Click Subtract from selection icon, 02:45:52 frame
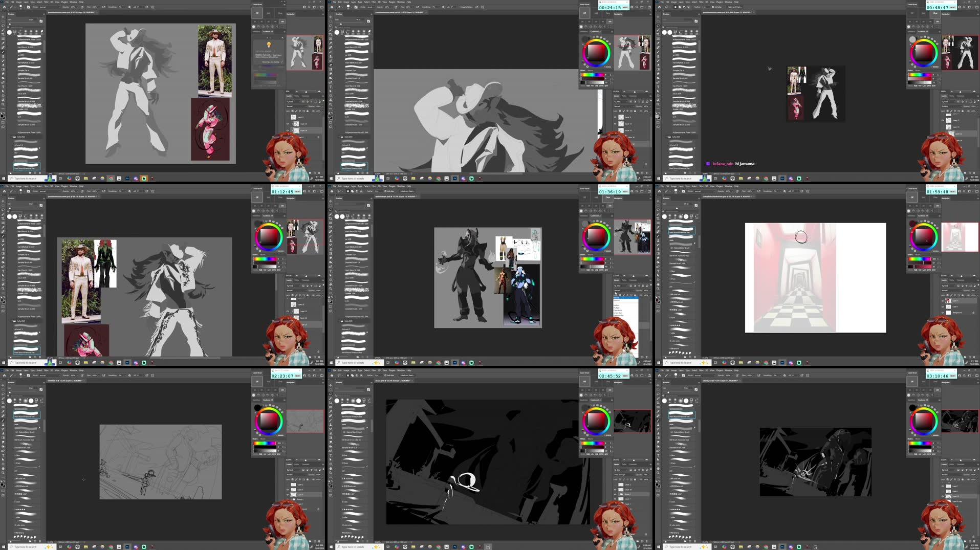 [x=356, y=376]
